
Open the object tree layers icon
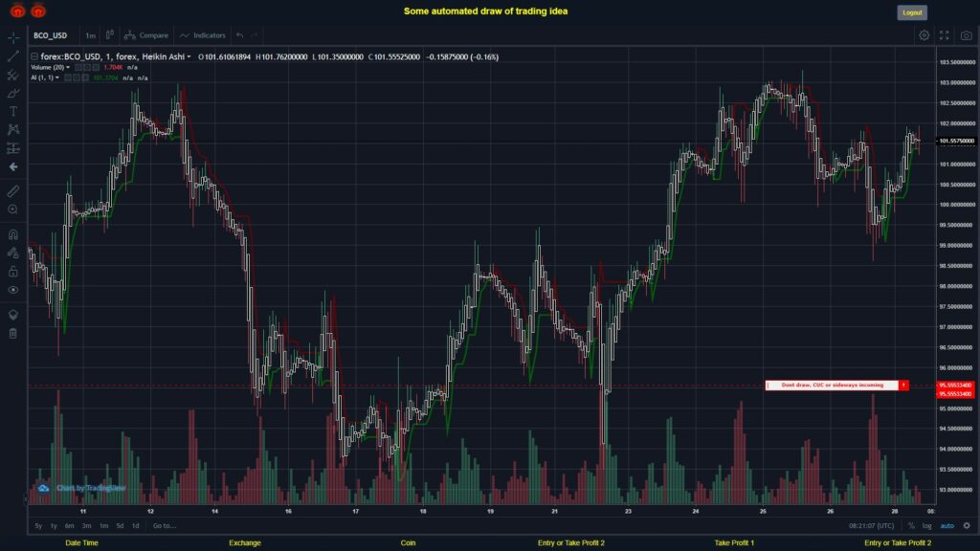tap(13, 314)
